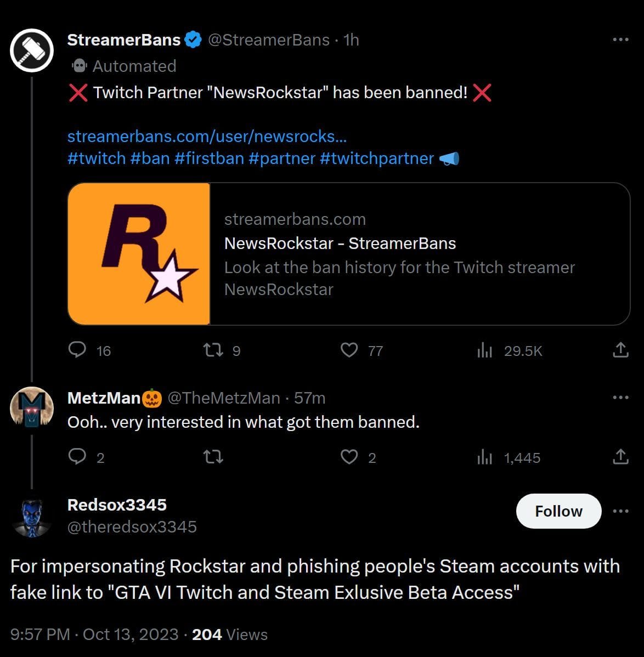Open the reply icon on StreamerBans' tweet
This screenshot has width=644, height=657.
click(x=77, y=349)
